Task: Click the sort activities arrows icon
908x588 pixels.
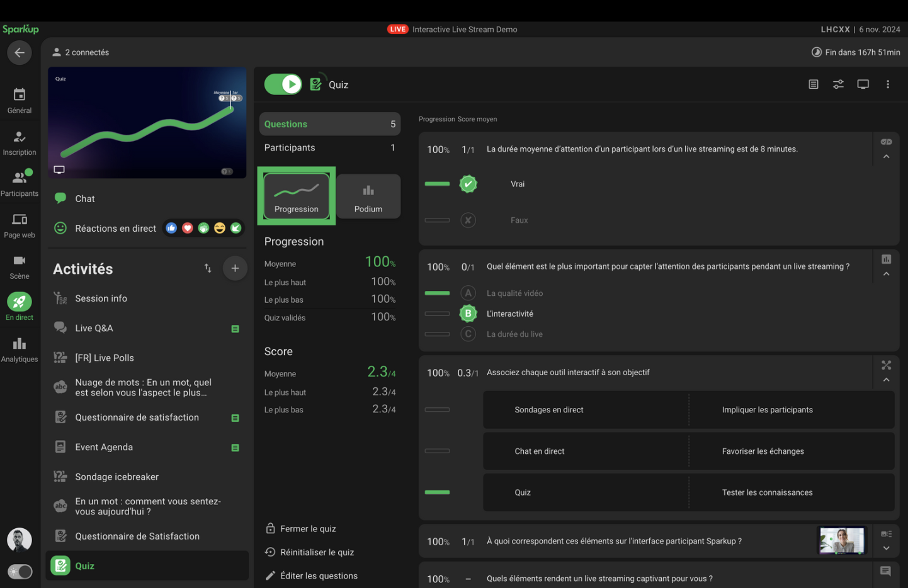Action: pos(208,268)
